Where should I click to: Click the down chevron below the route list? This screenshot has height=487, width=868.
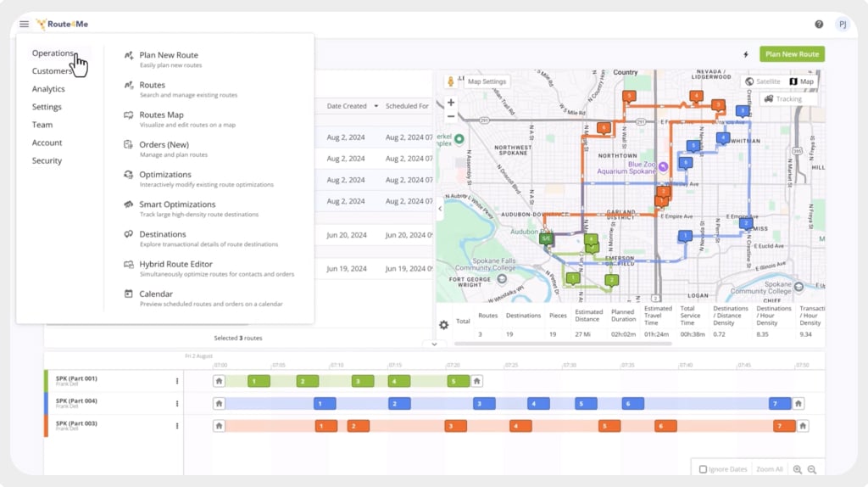coord(434,344)
